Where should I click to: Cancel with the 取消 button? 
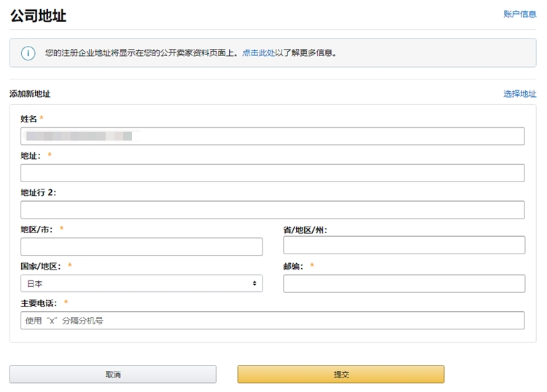(112, 375)
